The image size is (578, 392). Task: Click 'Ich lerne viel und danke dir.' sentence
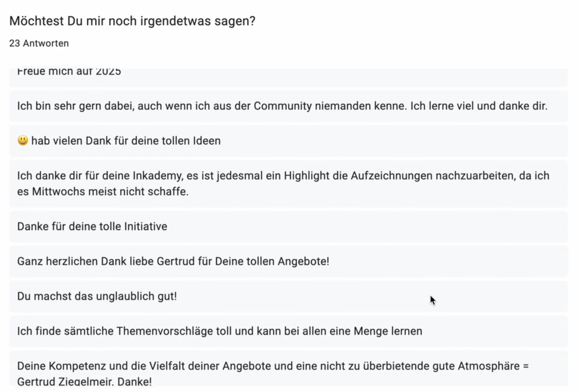tap(479, 106)
